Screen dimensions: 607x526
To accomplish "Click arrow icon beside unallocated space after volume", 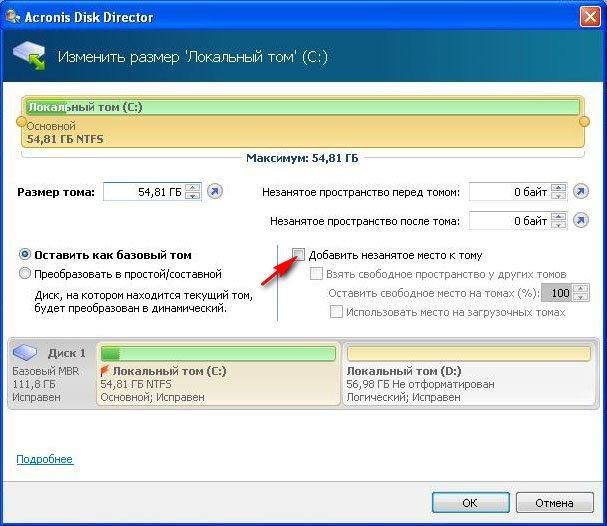I will tap(581, 221).
